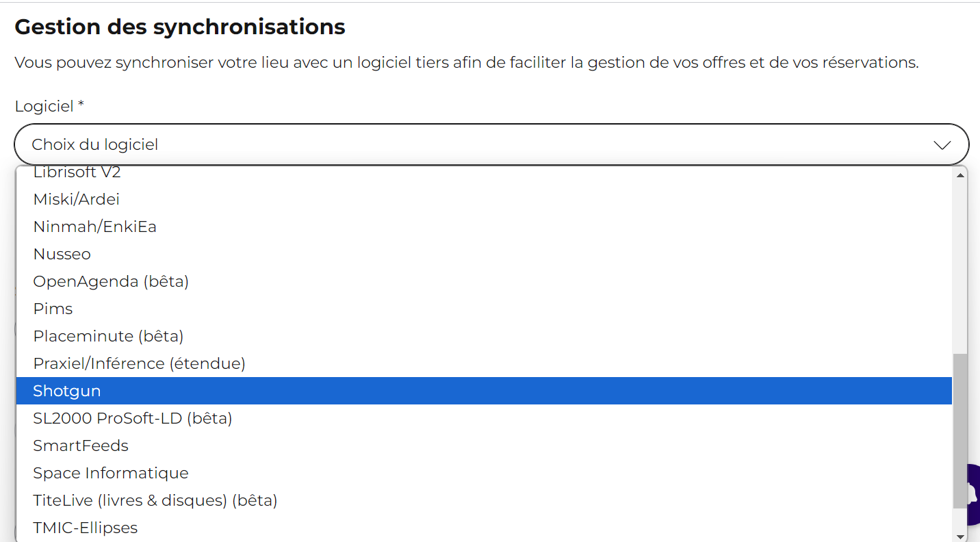Select Ninmah/EnkiEa software option
The height and width of the screenshot is (542, 980).
click(x=484, y=227)
